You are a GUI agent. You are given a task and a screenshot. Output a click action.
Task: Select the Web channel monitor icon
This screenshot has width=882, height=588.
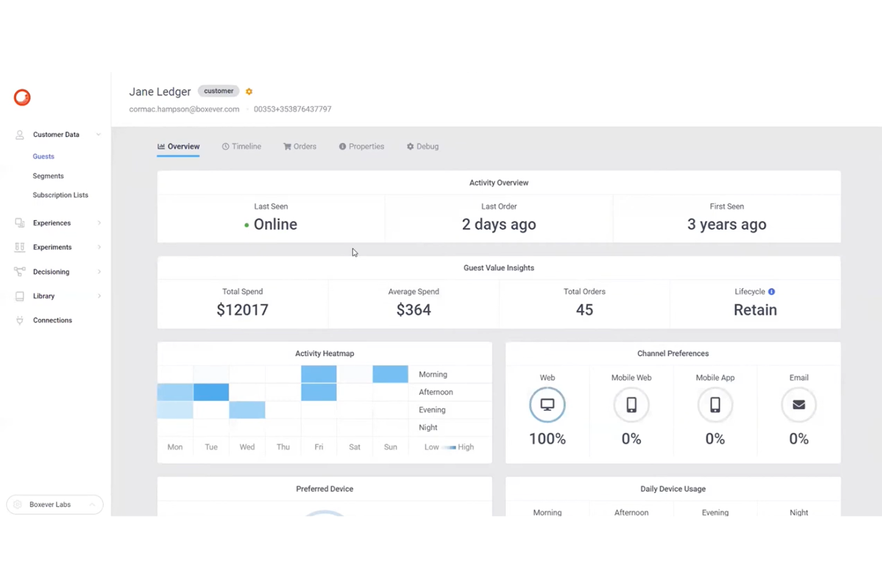[547, 405]
